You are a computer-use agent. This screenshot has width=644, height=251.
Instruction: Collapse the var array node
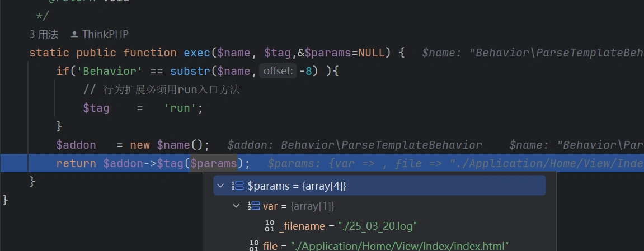(237, 206)
